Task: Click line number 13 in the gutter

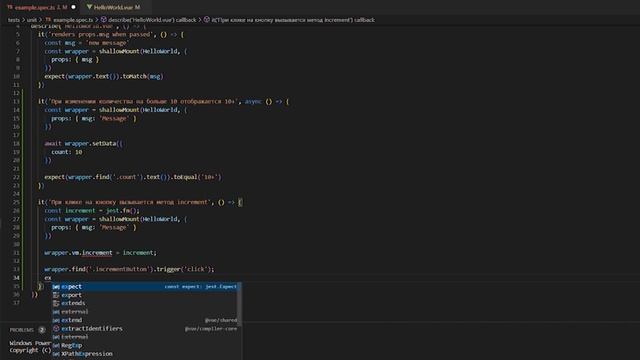Action: (x=16, y=101)
